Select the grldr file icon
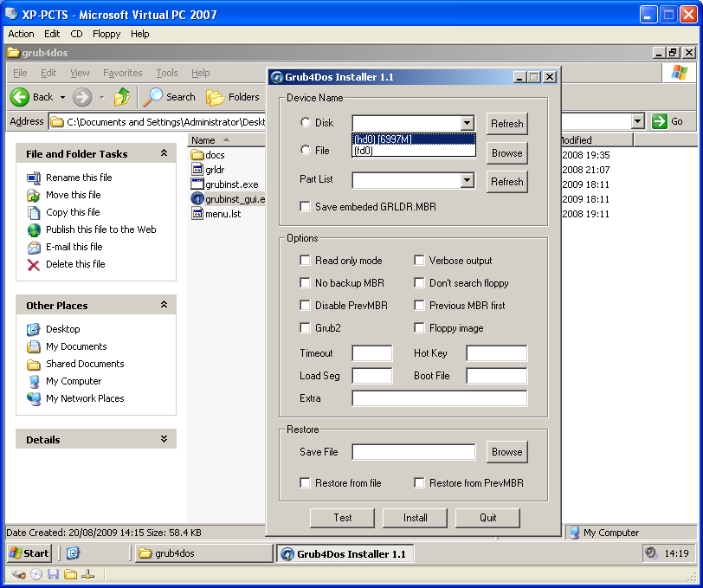The width and height of the screenshot is (703, 588). [197, 170]
